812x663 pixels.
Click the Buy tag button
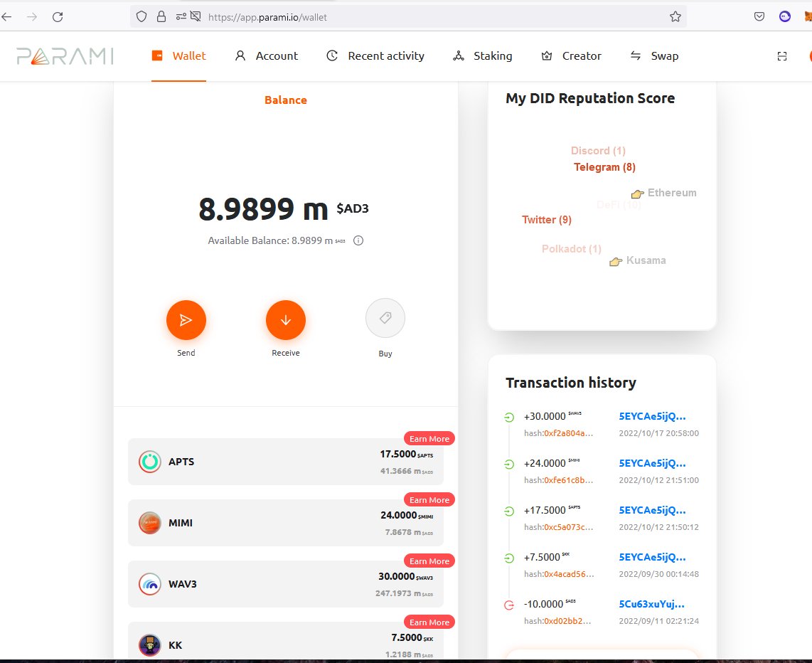pos(385,318)
